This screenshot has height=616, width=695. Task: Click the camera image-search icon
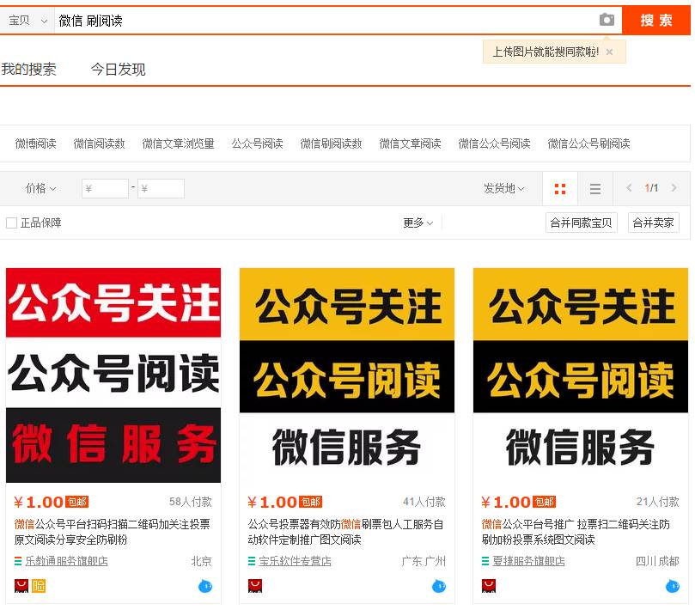point(607,20)
